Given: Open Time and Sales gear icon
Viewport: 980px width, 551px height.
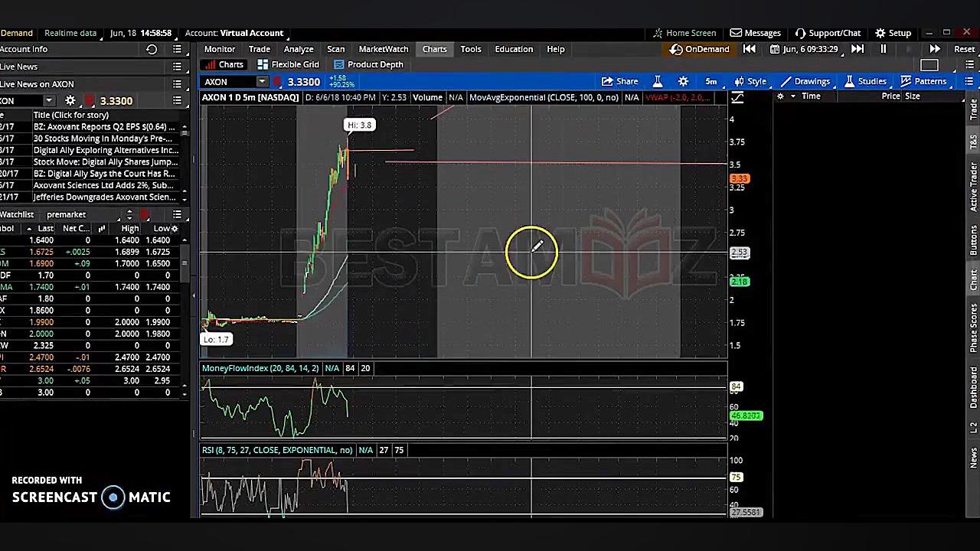Looking at the screenshot, I should pyautogui.click(x=780, y=96).
